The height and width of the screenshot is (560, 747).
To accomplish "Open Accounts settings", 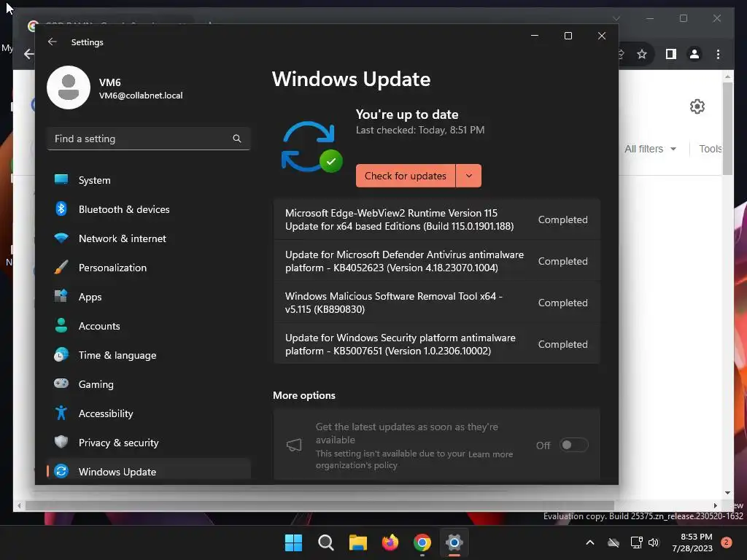I will coord(149,326).
